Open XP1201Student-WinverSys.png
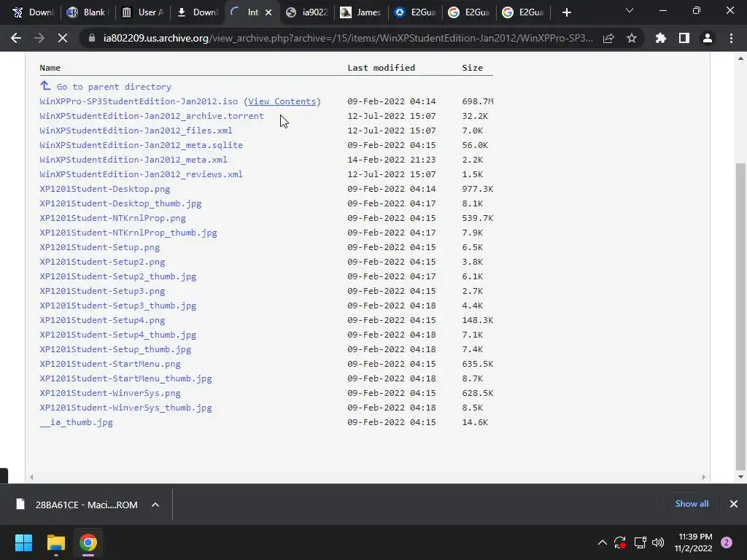The image size is (747, 560). [110, 393]
